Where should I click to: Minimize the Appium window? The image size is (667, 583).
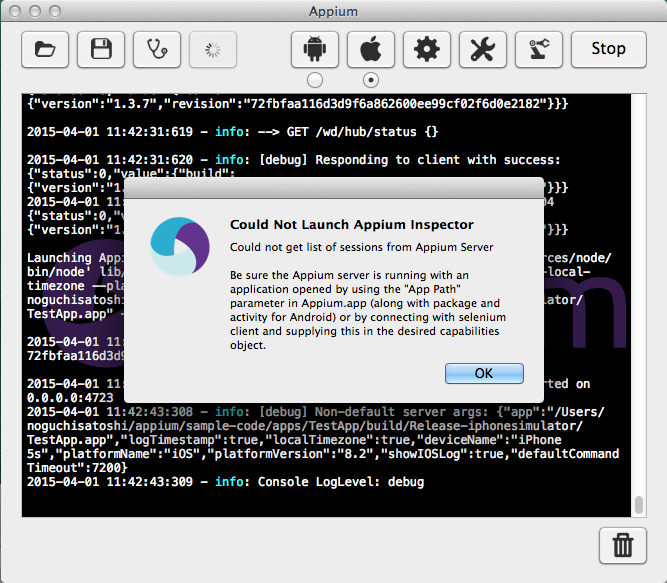click(x=35, y=11)
